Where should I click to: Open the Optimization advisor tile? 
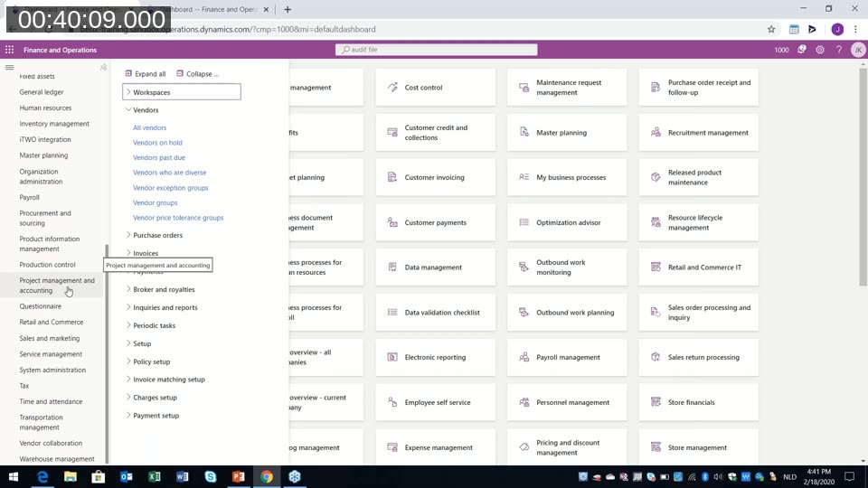tap(567, 222)
